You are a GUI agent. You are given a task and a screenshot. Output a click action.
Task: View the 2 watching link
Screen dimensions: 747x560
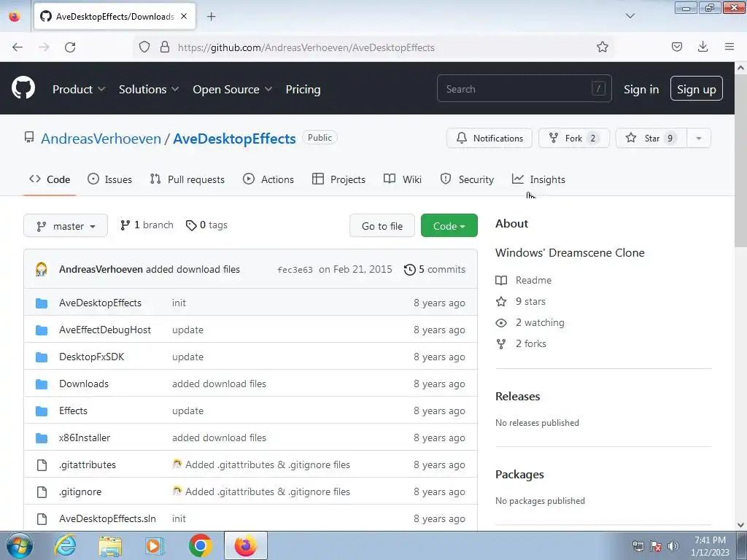530,322
